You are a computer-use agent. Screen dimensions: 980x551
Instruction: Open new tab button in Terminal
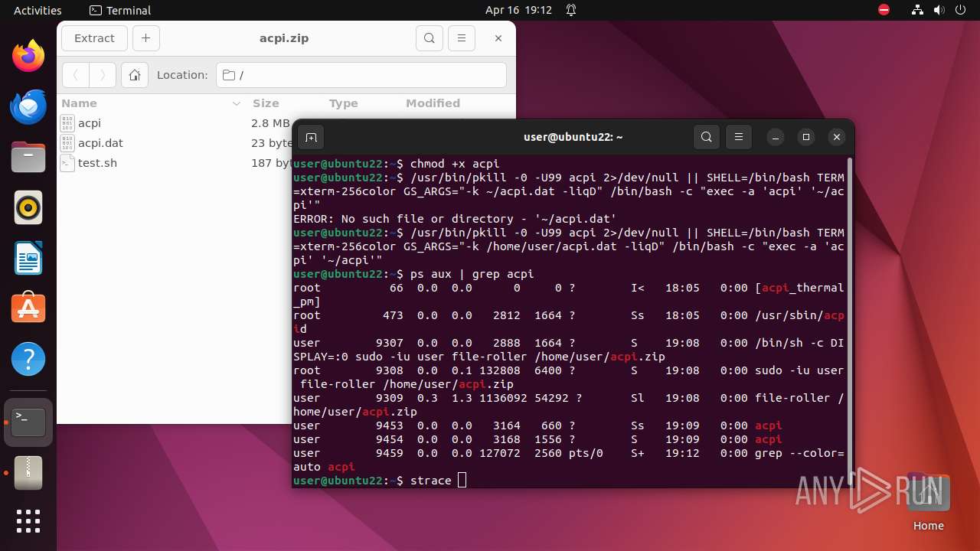coord(311,137)
